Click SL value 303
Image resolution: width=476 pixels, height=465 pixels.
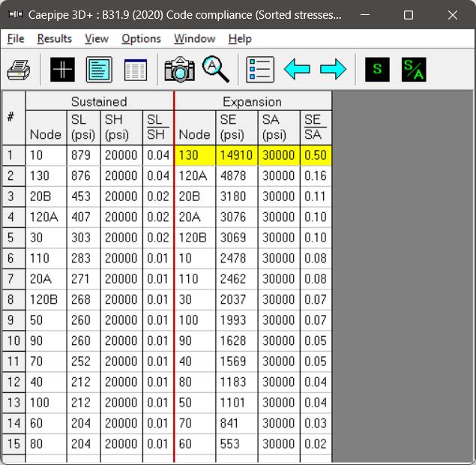pyautogui.click(x=83, y=238)
